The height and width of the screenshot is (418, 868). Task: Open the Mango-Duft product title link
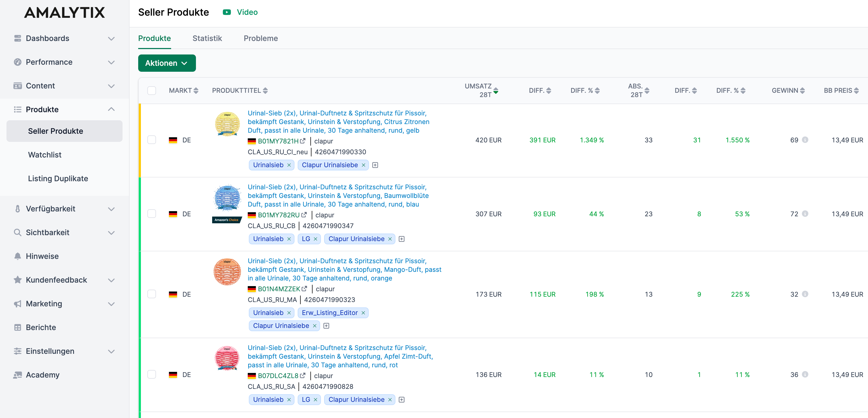click(344, 269)
